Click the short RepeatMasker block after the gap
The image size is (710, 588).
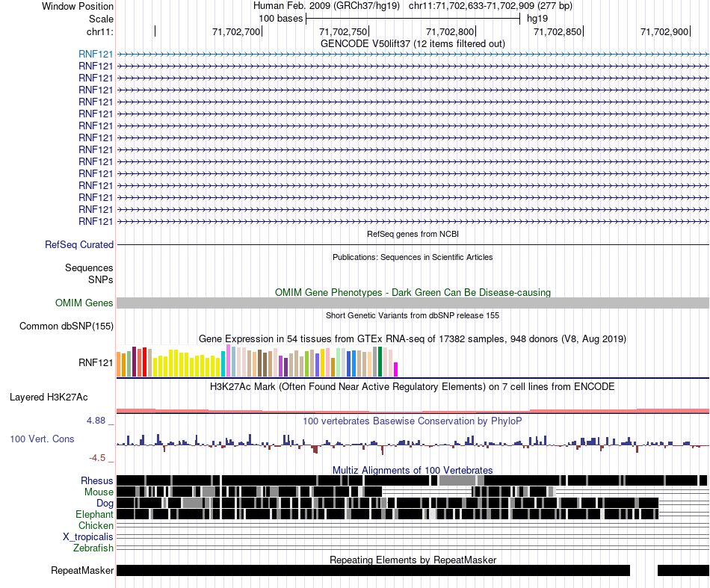click(683, 570)
